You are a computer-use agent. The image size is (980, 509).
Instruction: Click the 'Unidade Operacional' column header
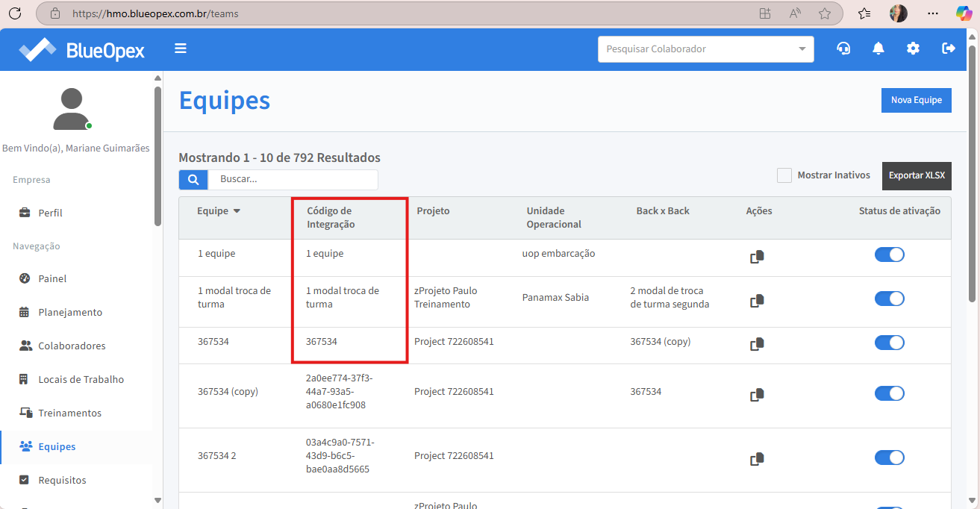[554, 217]
